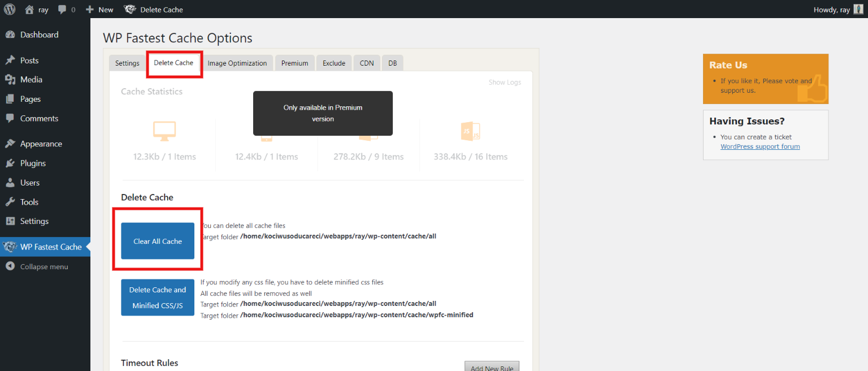Click the desktop monitor cache statistics icon

[x=164, y=131]
